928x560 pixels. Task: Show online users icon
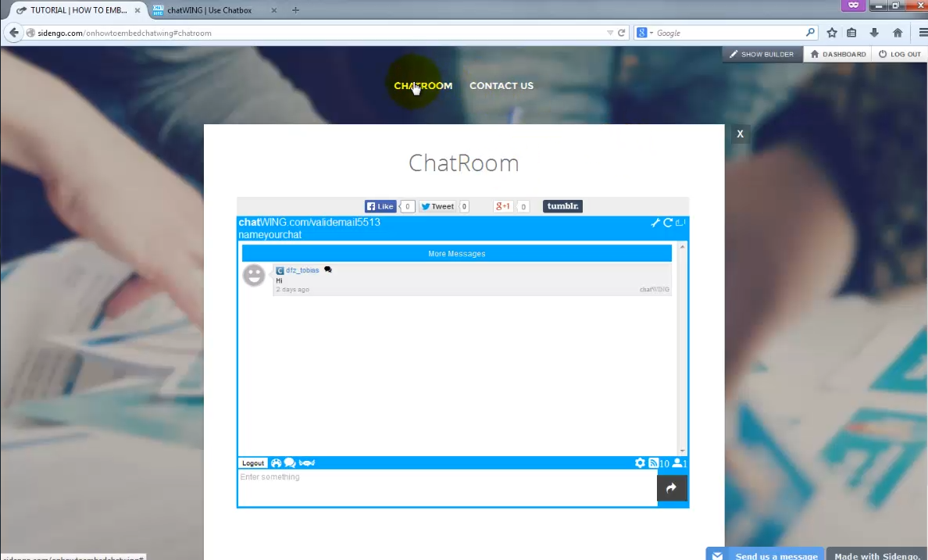(x=678, y=463)
